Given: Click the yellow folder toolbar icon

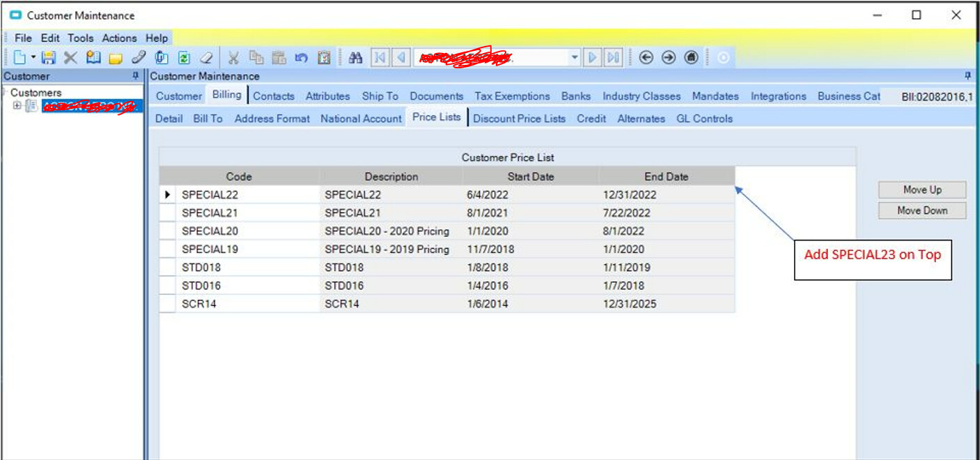Looking at the screenshot, I should click(x=116, y=58).
